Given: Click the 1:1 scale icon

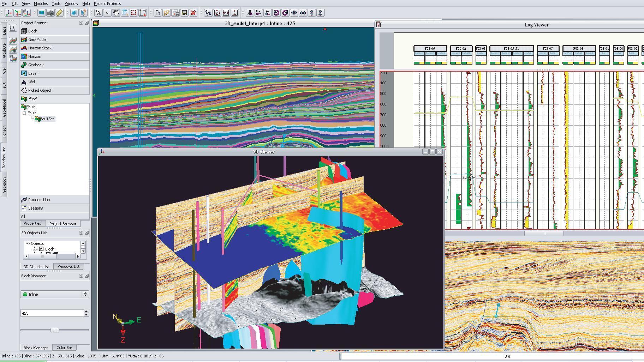Looking at the screenshot, I should (208, 13).
